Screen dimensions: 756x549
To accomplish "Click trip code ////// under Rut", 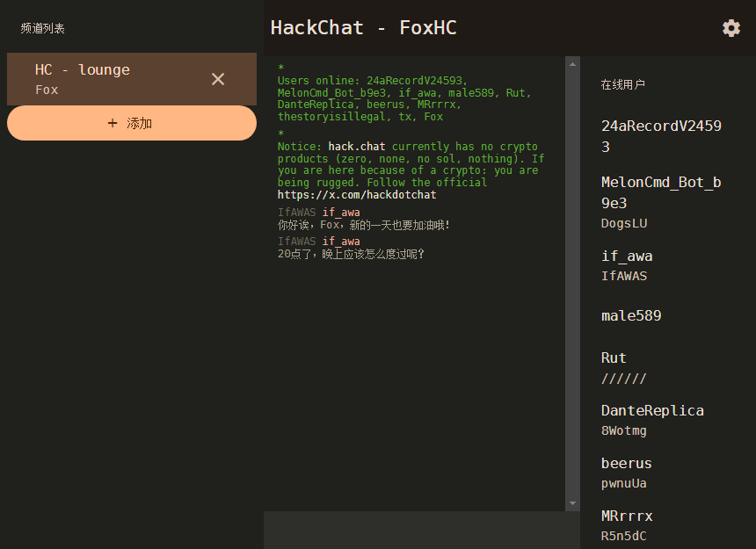I will [x=623, y=379].
